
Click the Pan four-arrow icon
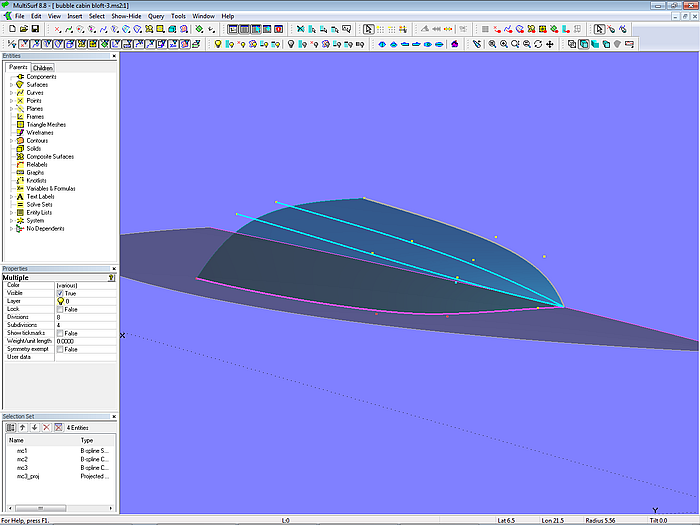(550, 44)
